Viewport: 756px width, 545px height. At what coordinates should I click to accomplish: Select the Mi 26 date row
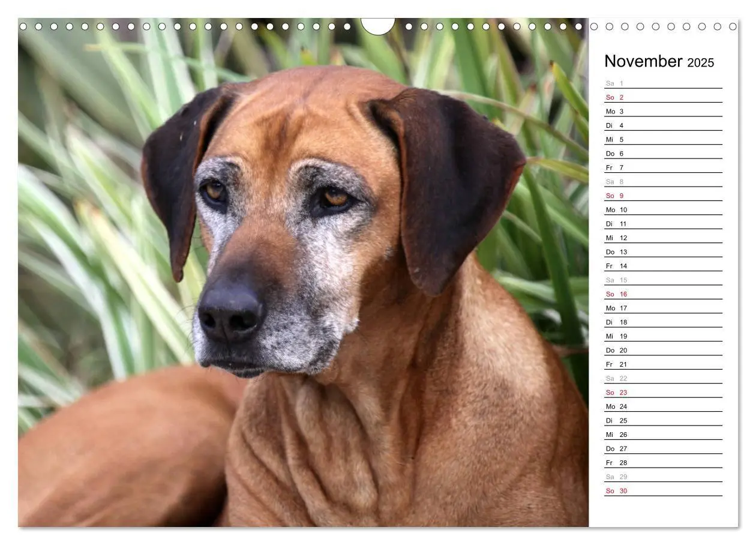point(663,435)
